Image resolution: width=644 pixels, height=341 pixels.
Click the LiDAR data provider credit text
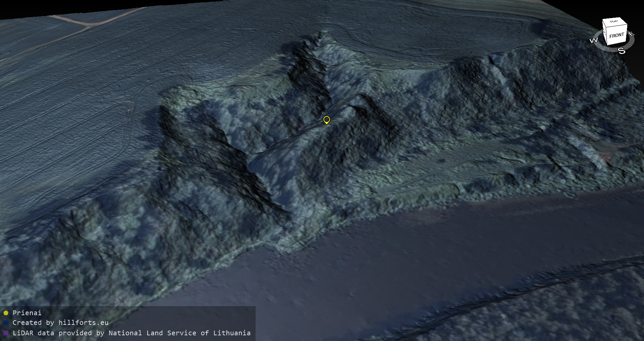coord(131,333)
